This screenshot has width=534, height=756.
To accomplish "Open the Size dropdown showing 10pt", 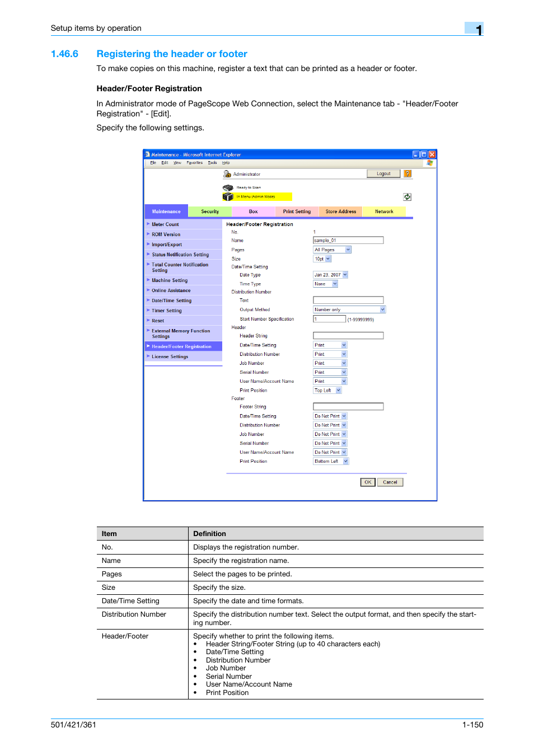I will click(x=322, y=259).
